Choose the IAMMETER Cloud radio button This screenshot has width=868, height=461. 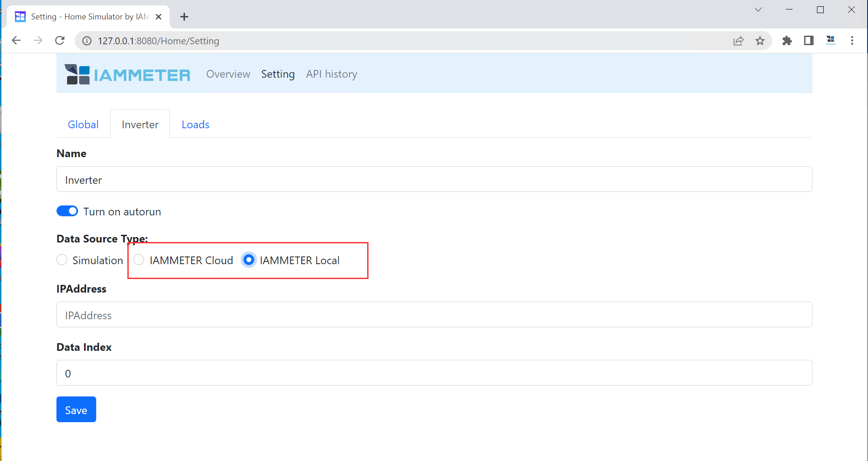[x=139, y=260]
